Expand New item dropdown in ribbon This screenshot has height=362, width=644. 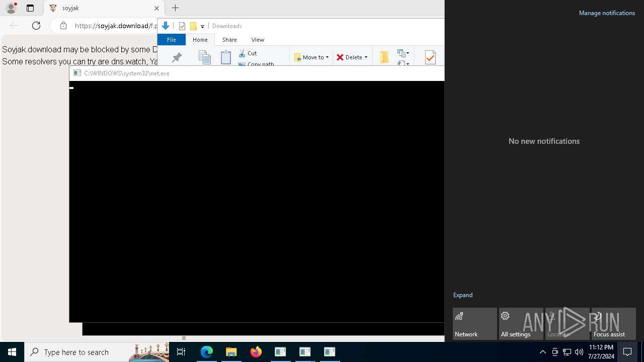[x=403, y=53]
